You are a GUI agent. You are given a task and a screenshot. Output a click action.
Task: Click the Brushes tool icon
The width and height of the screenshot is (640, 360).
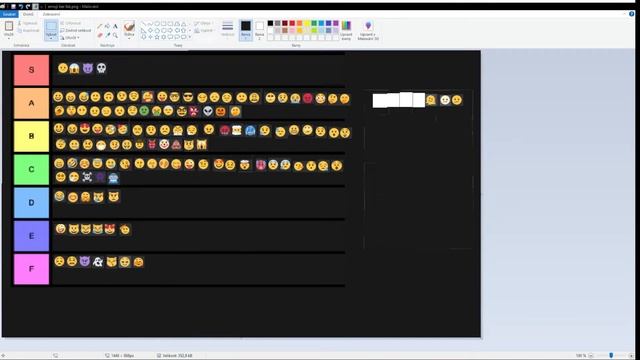pos(129,26)
